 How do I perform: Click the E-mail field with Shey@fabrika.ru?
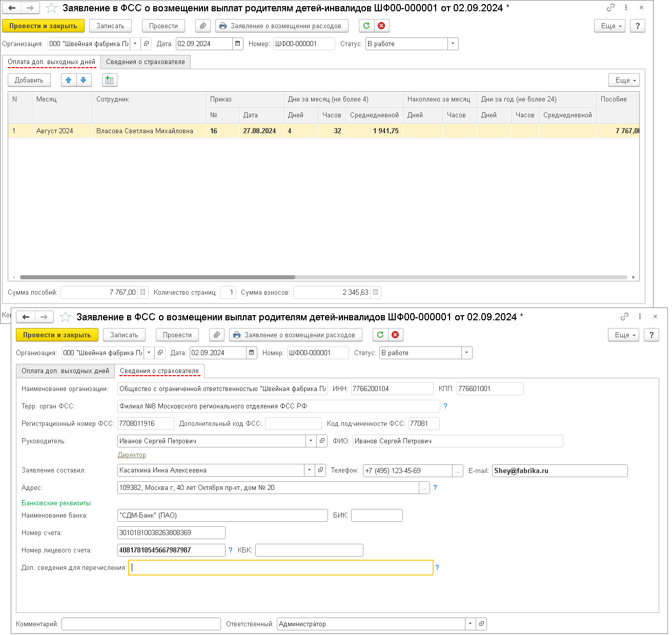(x=560, y=470)
